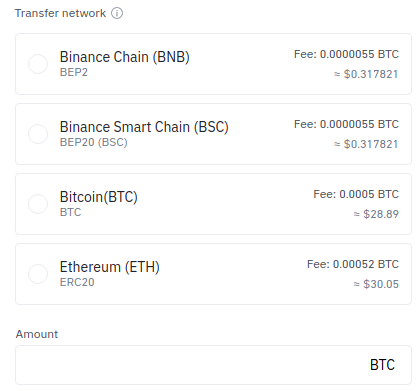Viewport: 417px width, 391px height.
Task: Click the BEP2 subtitle text
Action: 74,72
